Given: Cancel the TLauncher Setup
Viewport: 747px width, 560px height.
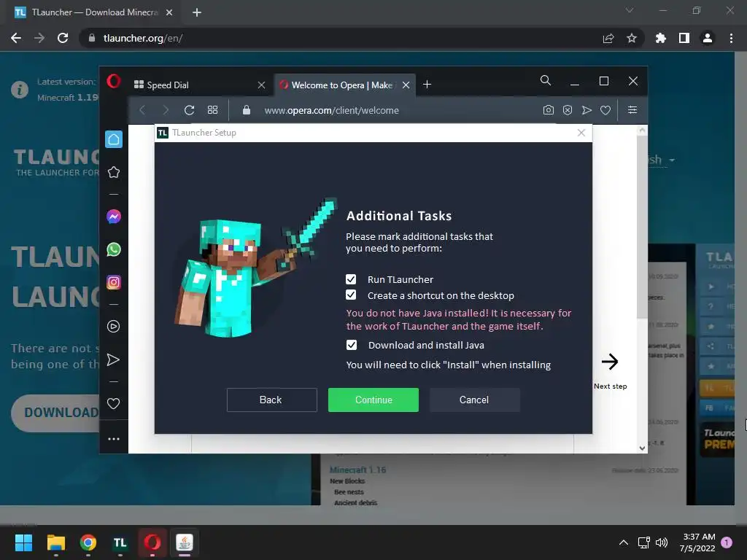Looking at the screenshot, I should click(474, 400).
